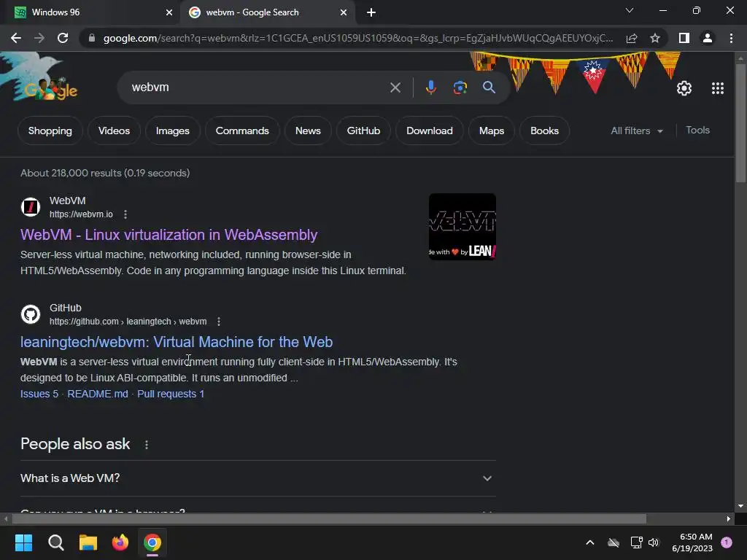
Task: Open the README.md sublink
Action: pyautogui.click(x=98, y=394)
